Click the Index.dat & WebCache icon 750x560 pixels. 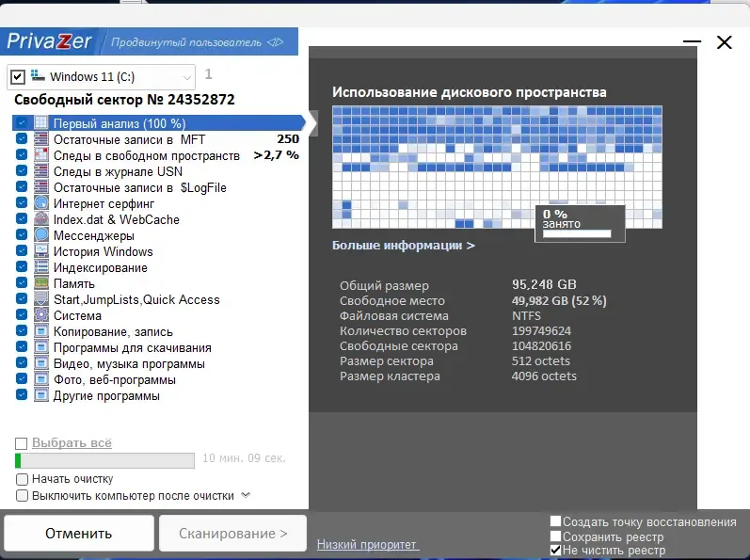[41, 219]
